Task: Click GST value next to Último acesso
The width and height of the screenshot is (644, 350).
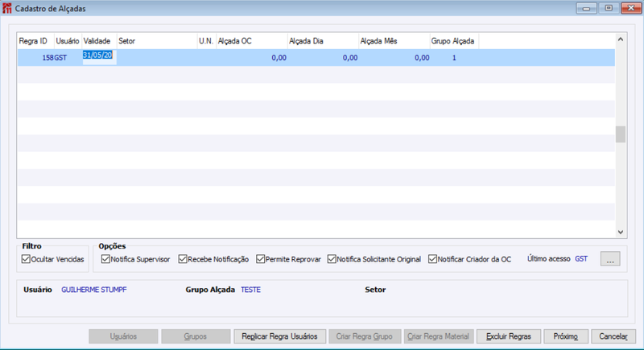Action: click(581, 259)
